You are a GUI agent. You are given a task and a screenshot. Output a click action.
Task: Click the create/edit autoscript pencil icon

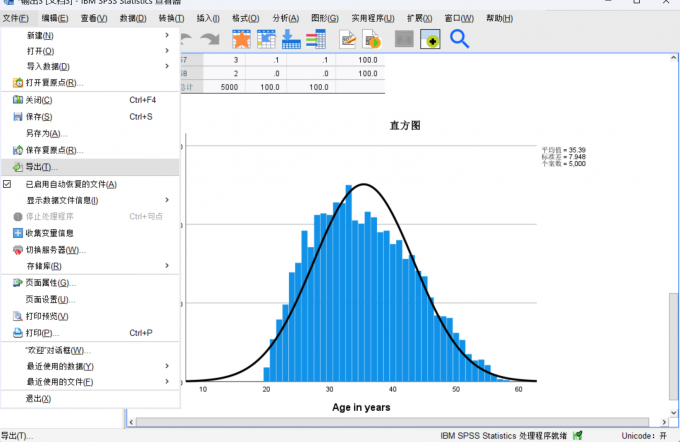pyautogui.click(x=347, y=39)
